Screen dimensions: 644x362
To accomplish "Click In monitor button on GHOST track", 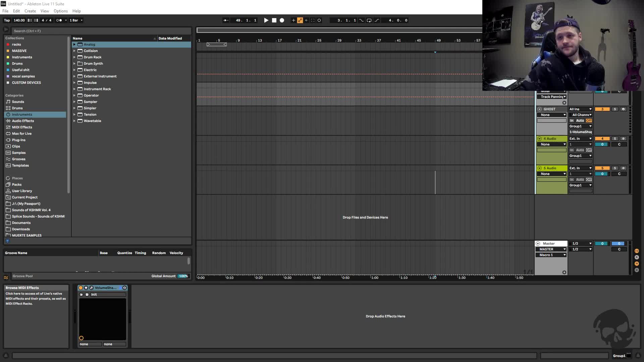I will (572, 120).
